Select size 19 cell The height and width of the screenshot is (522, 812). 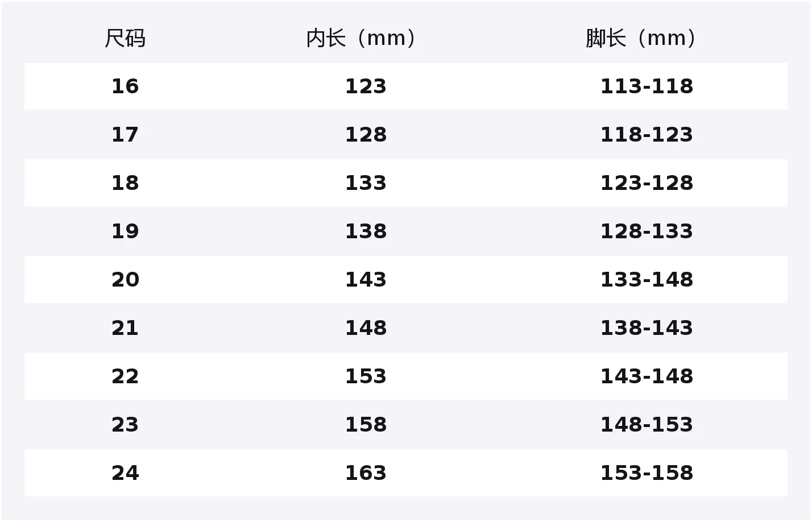125,231
